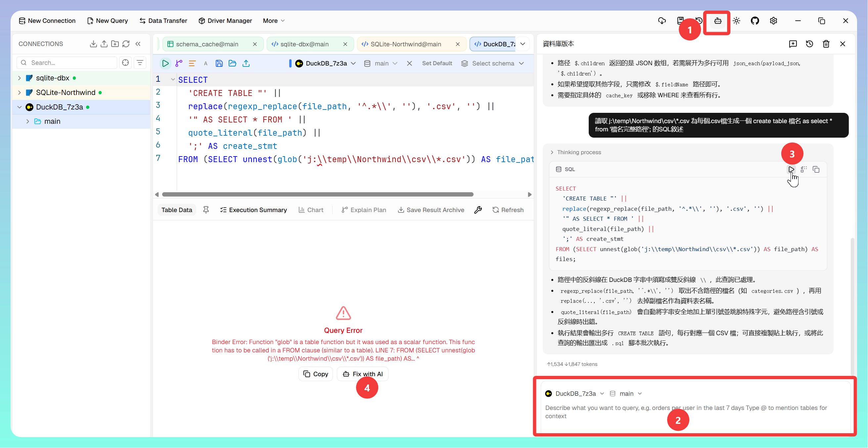Open Driver Manager
This screenshot has height=448, width=868.
225,21
